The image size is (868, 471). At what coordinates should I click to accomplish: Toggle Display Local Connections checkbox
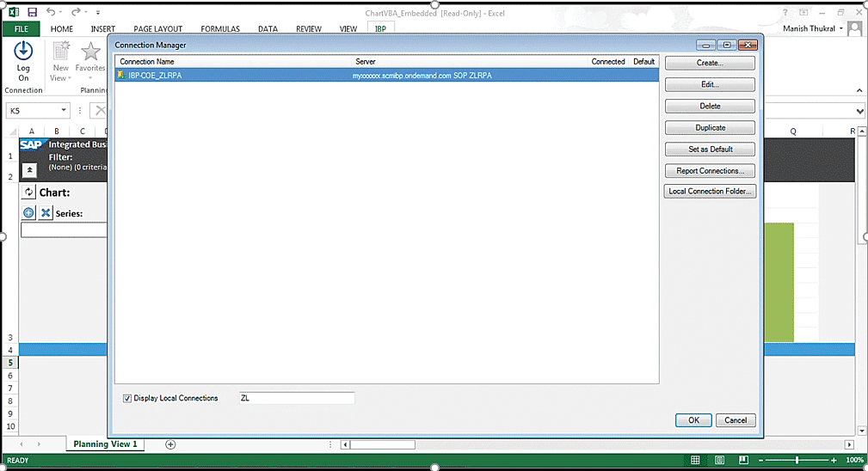[x=127, y=398]
